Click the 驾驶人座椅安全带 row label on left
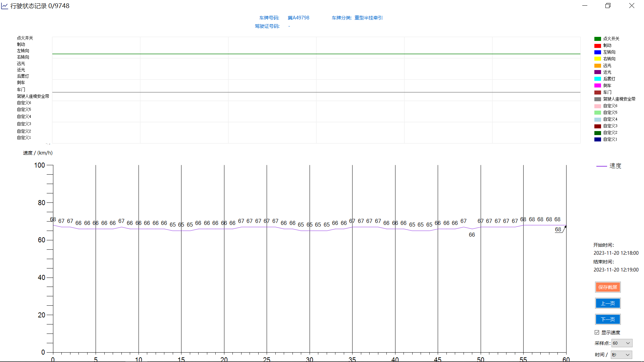The image size is (644, 362). point(33,96)
